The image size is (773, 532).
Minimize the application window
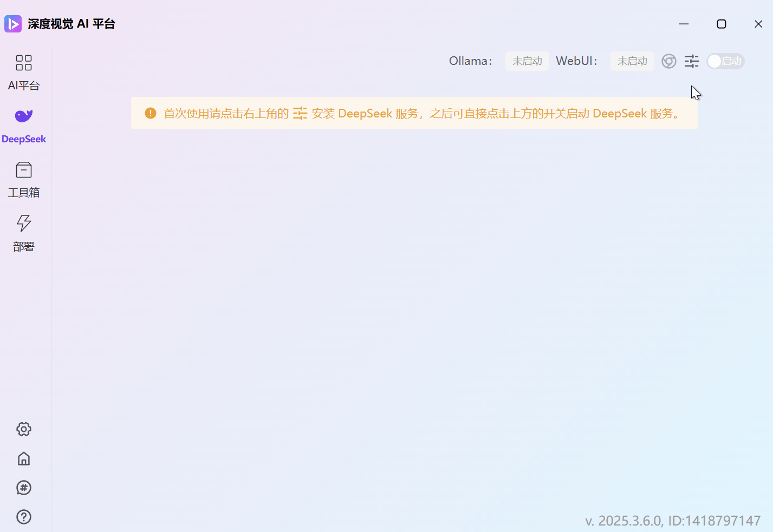(684, 24)
